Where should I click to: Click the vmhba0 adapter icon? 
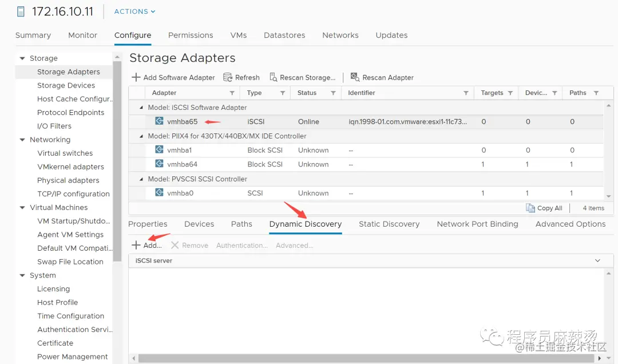159,192
